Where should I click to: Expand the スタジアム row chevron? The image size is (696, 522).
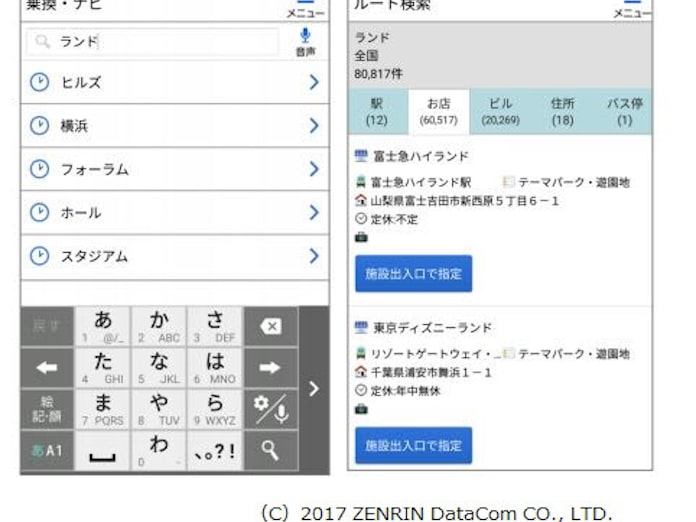314,256
